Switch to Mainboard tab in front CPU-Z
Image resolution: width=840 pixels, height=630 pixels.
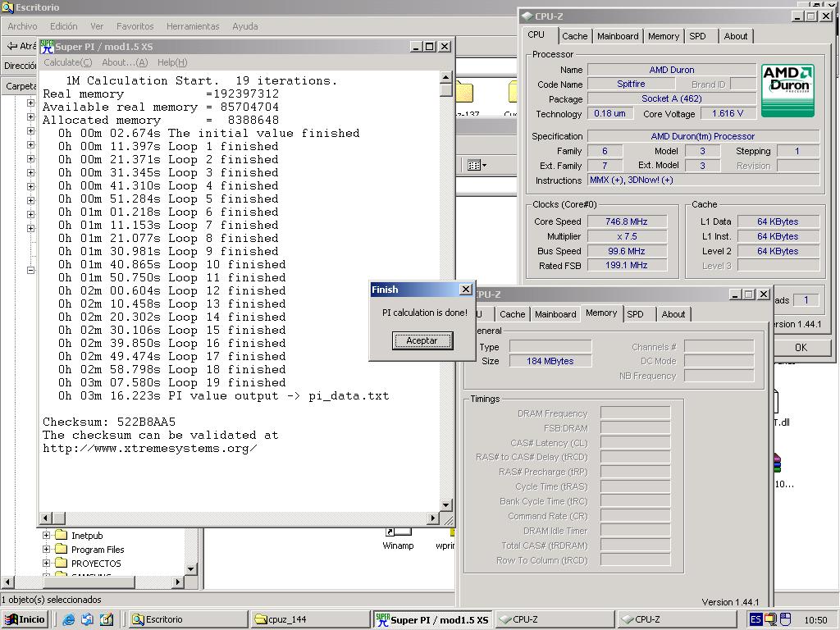click(555, 314)
